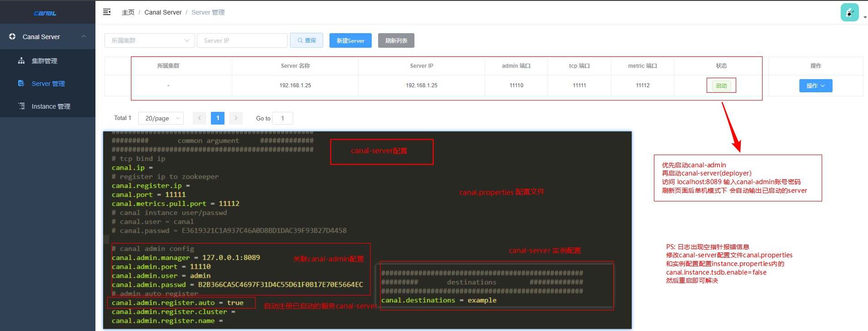Click the Server IP column header
This screenshot has width=868, height=331.
[422, 66]
